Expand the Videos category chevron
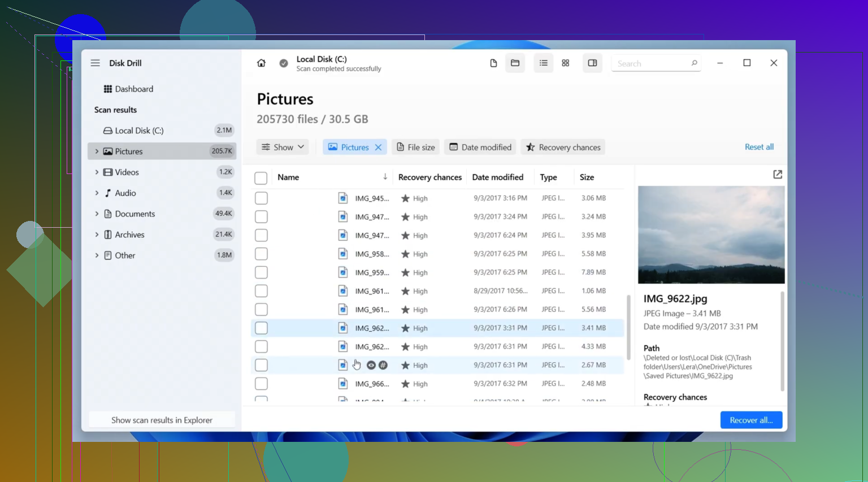This screenshot has height=482, width=868. click(97, 172)
